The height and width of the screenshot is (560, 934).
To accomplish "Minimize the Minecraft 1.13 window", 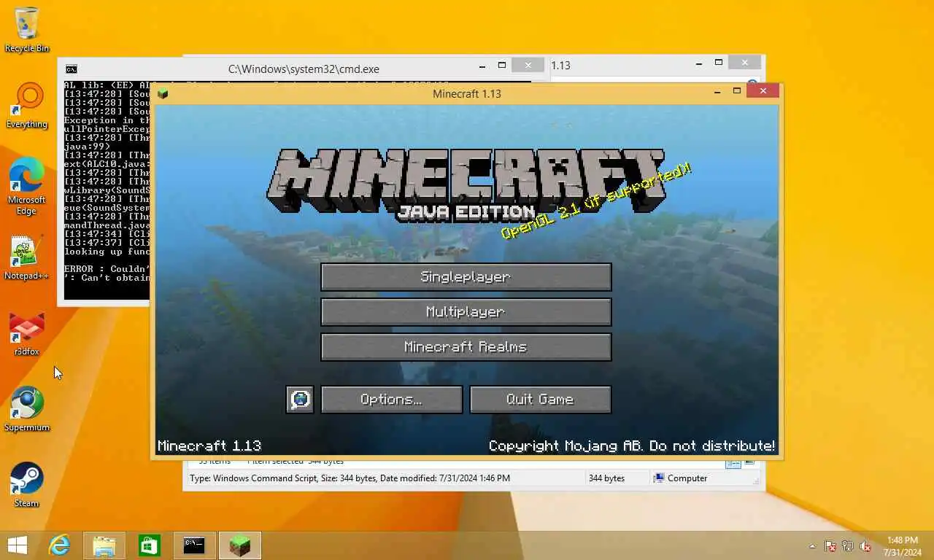I will tap(717, 91).
